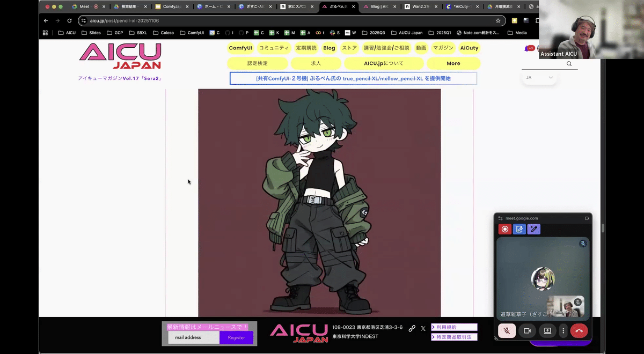This screenshot has height=354, width=644.
Task: Open the マガジン site menu item
Action: tap(444, 48)
